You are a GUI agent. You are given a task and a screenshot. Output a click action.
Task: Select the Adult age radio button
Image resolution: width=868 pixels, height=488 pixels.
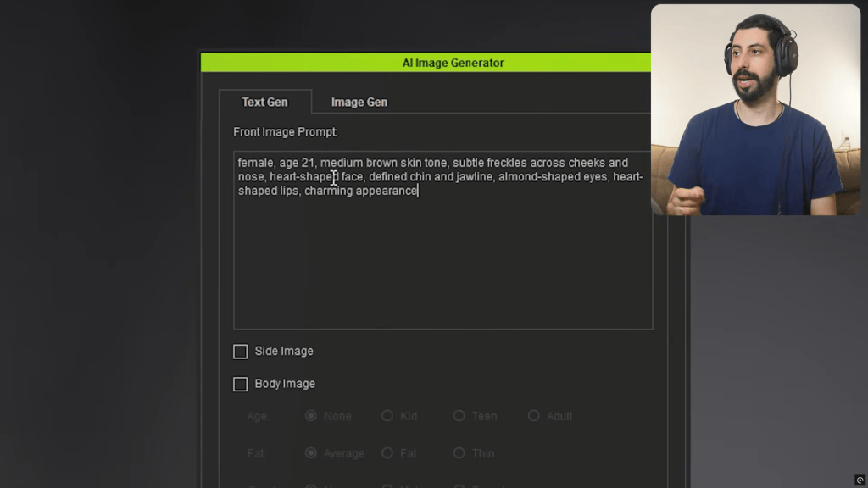pos(534,415)
